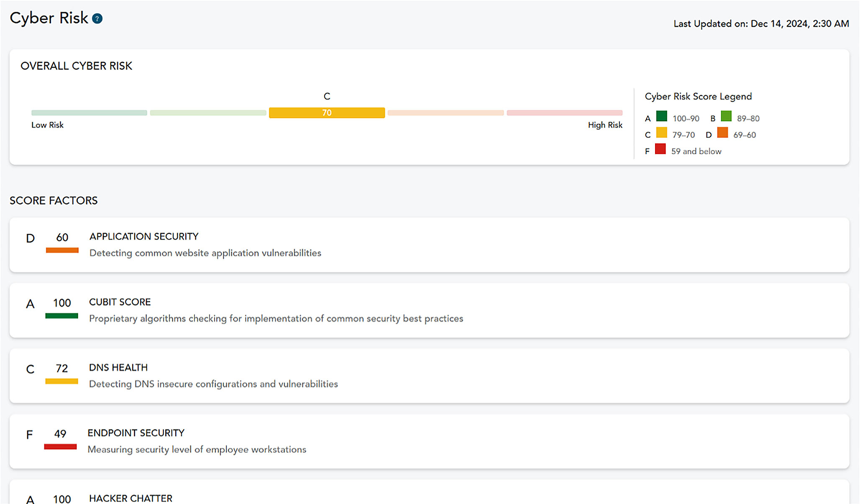This screenshot has width=860, height=504.
Task: Click the yellow score 70 gauge segment
Action: coord(327,113)
